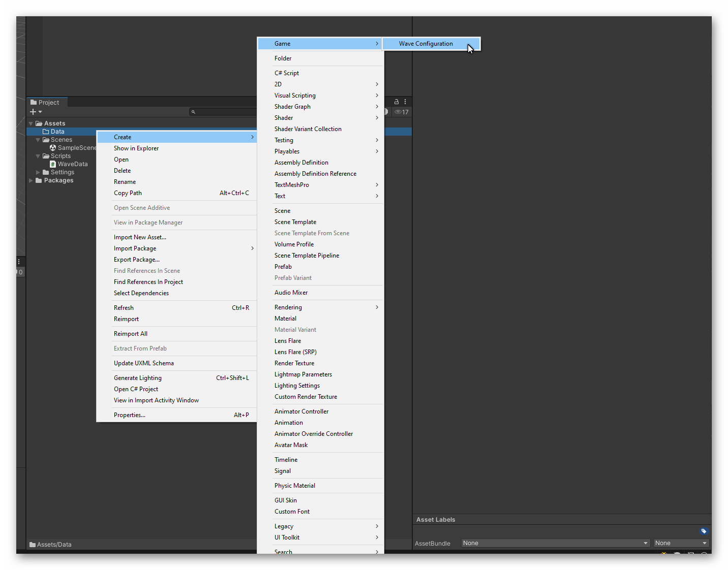728x570 pixels.
Task: Toggle the Project panel lock icon
Action: pos(397,102)
